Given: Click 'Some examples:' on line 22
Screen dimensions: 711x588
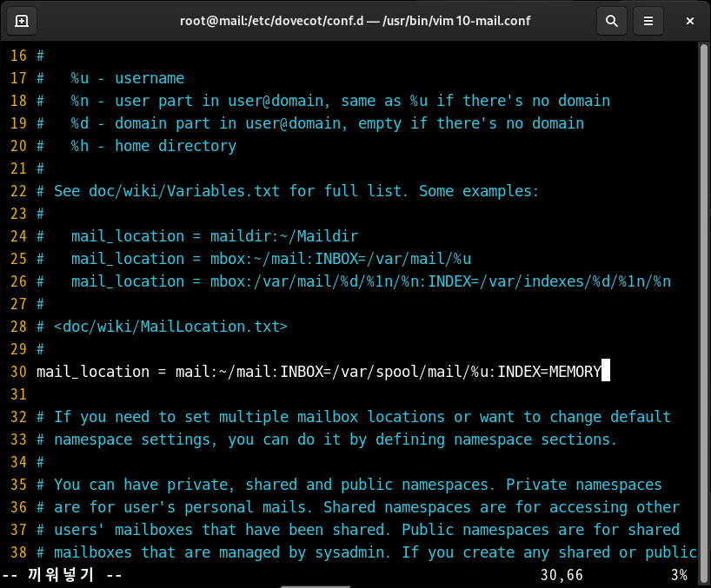Looking at the screenshot, I should point(479,191).
